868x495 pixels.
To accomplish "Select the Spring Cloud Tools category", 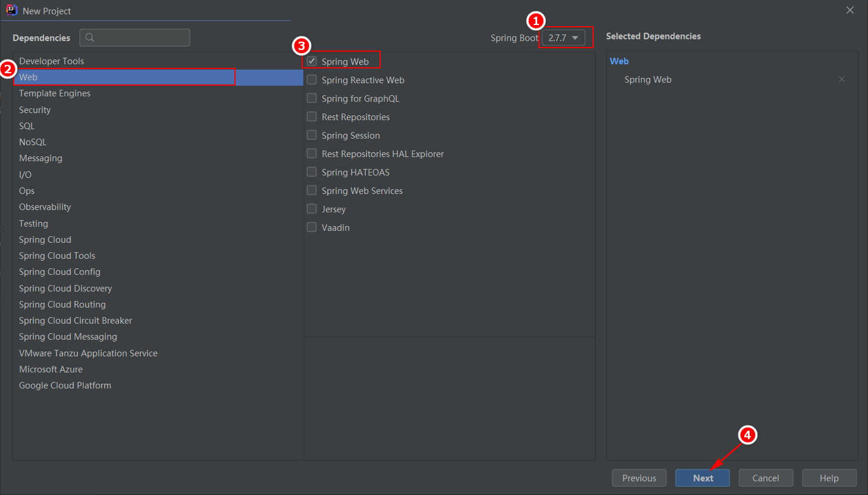I will tap(158, 256).
